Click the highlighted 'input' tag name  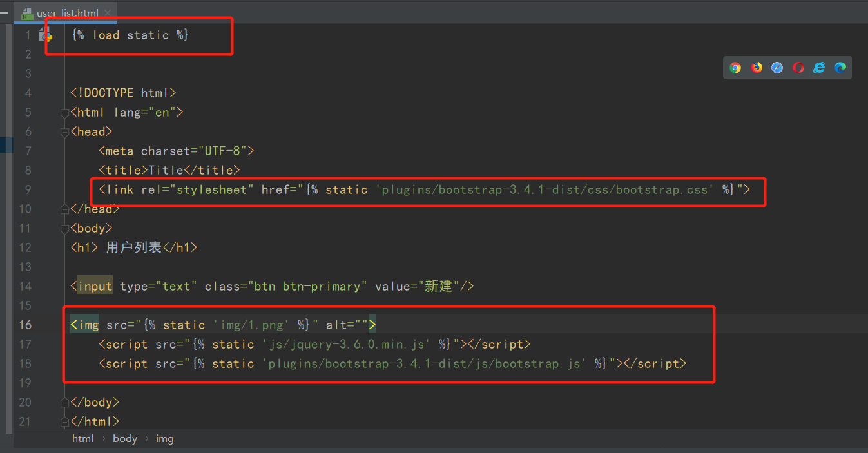(x=95, y=286)
